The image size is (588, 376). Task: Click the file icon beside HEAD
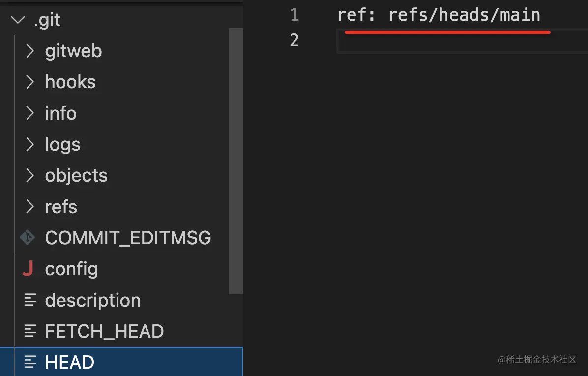point(30,362)
